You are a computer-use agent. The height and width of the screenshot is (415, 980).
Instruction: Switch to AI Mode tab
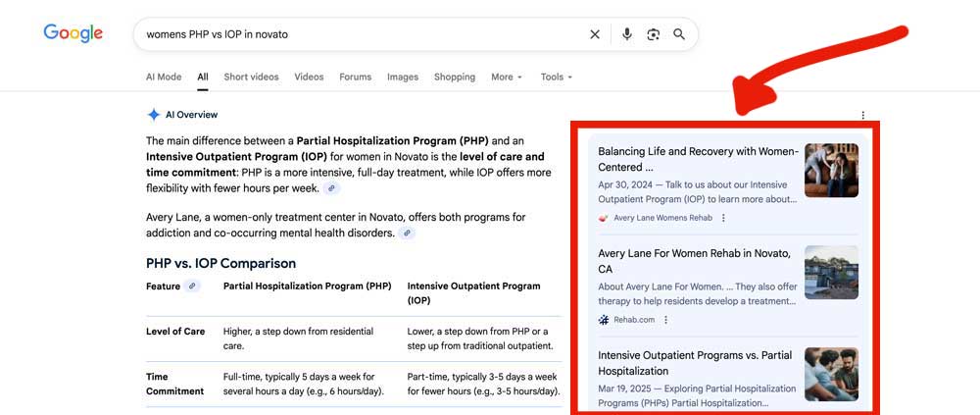164,78
